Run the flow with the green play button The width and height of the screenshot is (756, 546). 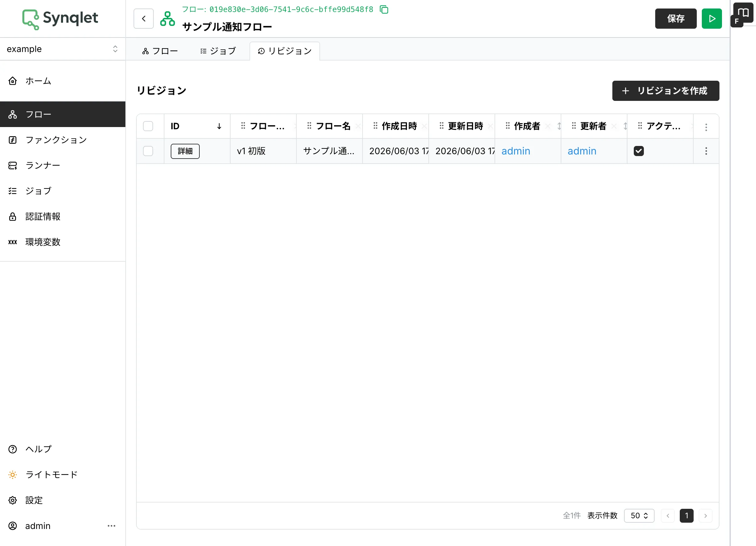pyautogui.click(x=712, y=19)
